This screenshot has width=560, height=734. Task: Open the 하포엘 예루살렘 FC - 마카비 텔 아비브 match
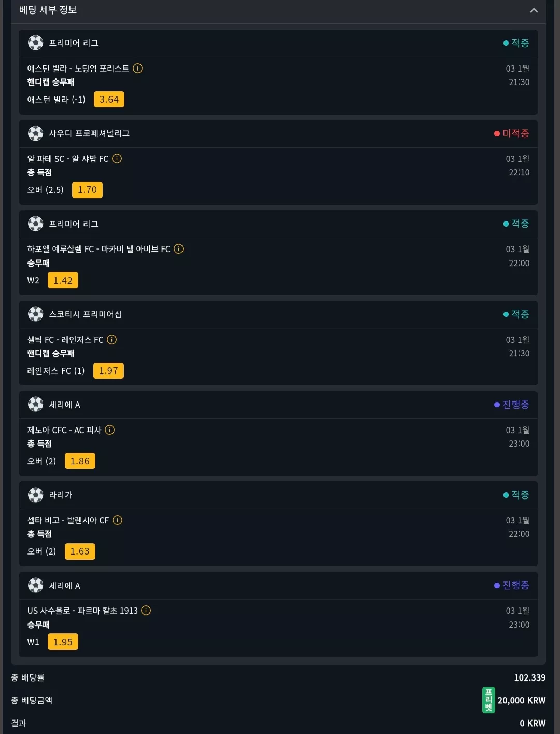pyautogui.click(x=99, y=249)
